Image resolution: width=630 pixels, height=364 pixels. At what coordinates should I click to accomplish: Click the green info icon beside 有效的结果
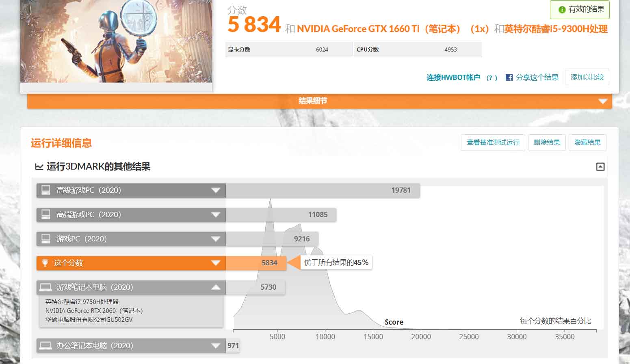(562, 10)
